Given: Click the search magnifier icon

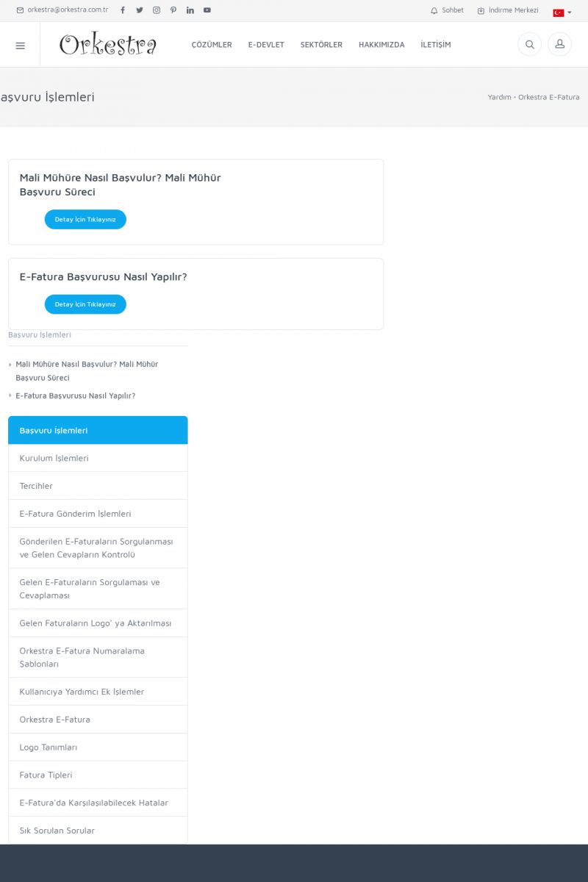Looking at the screenshot, I should [529, 44].
